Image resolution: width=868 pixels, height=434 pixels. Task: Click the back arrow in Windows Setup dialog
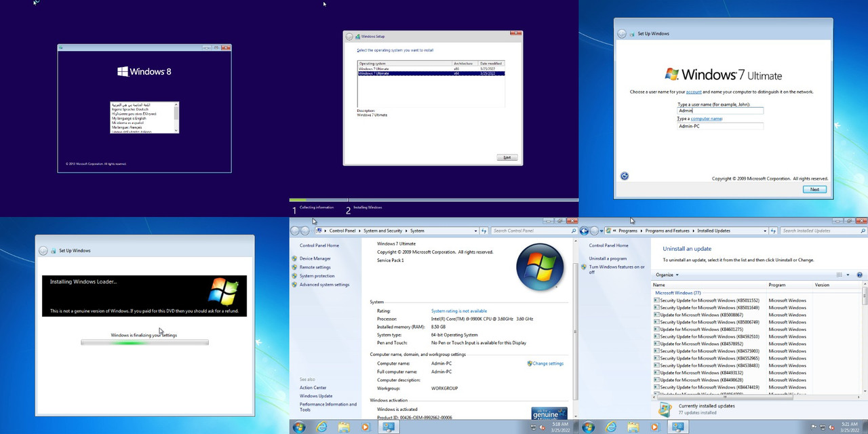(x=349, y=37)
